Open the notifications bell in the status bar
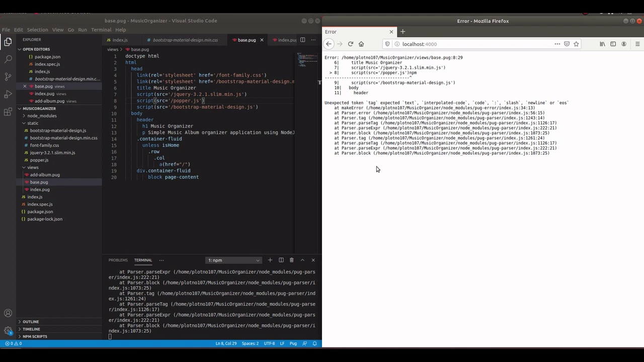 pyautogui.click(x=315, y=343)
